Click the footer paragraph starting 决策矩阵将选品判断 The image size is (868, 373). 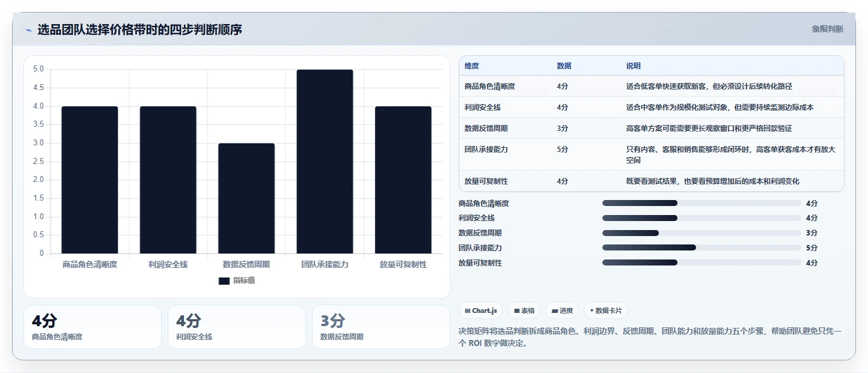tap(650, 337)
